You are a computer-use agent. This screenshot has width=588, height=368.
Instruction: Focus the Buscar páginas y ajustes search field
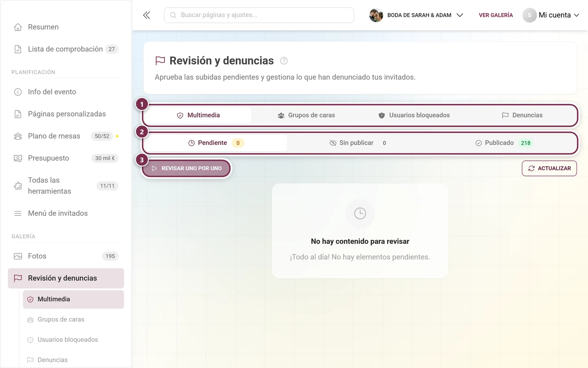(x=259, y=15)
